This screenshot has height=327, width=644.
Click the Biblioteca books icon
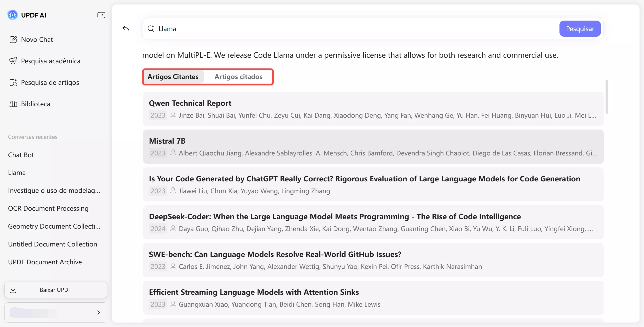(13, 104)
